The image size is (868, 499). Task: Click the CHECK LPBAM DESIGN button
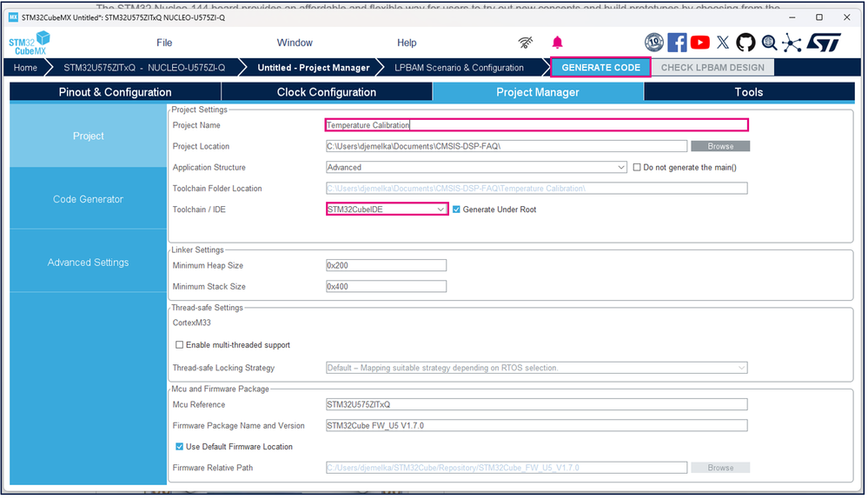[x=712, y=68]
